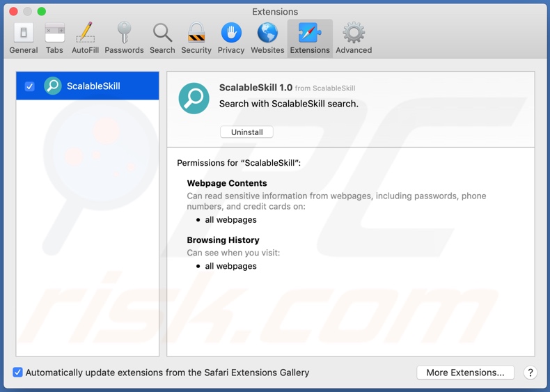550x392 pixels.
Task: Select ScalableSkill row in sidebar list
Action: point(87,86)
